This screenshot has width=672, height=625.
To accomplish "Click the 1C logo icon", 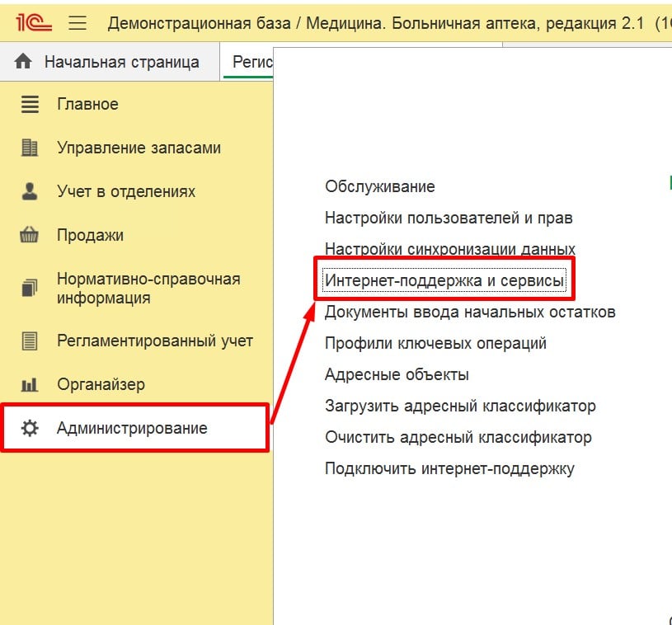I will coord(31,22).
